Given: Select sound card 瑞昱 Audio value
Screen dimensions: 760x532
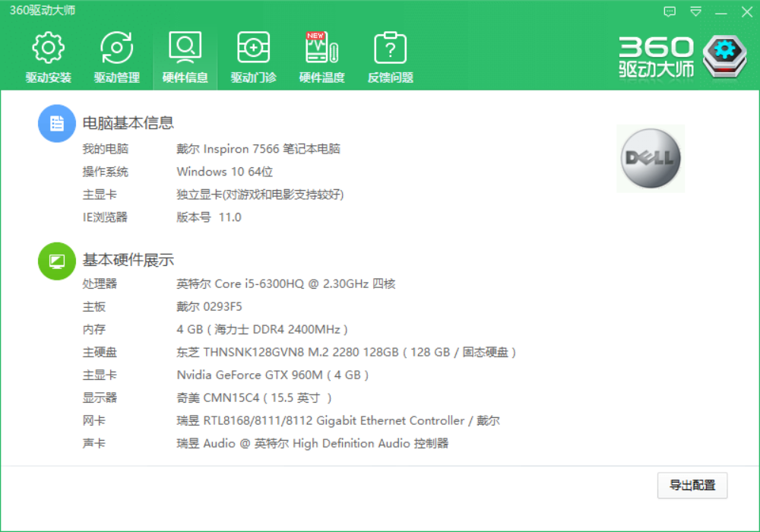Looking at the screenshot, I should [x=312, y=443].
